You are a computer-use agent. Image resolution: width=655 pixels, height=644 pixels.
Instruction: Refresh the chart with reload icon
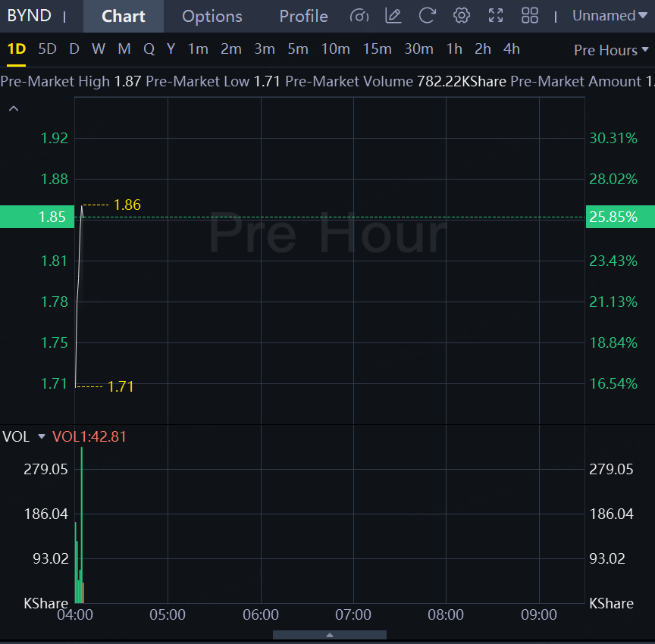[x=428, y=16]
